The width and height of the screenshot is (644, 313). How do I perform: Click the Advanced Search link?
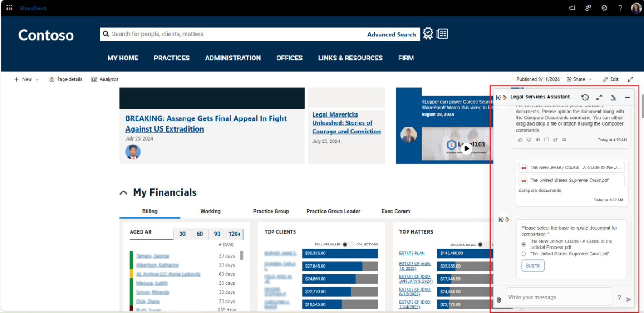click(x=392, y=34)
